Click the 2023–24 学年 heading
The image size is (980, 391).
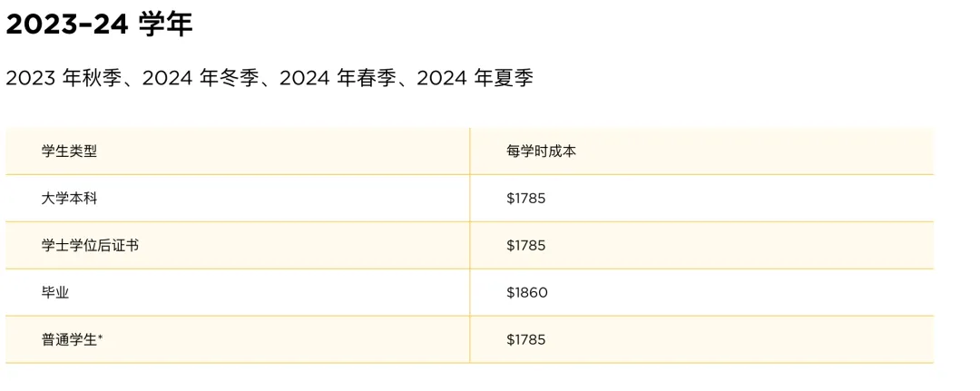click(100, 24)
